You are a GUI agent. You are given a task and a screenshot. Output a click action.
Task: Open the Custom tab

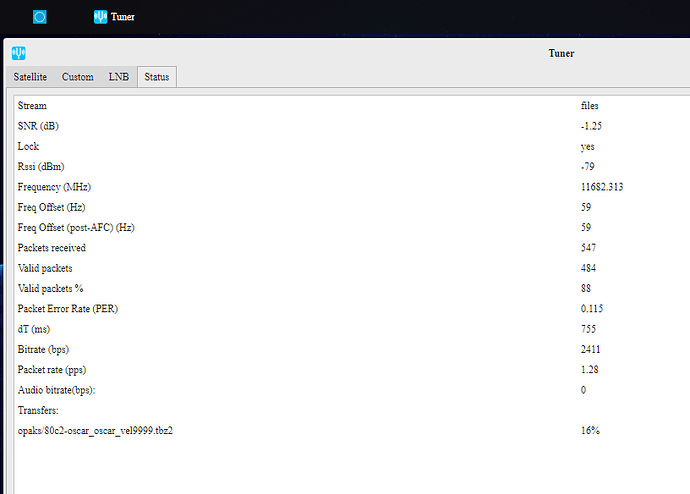click(78, 77)
